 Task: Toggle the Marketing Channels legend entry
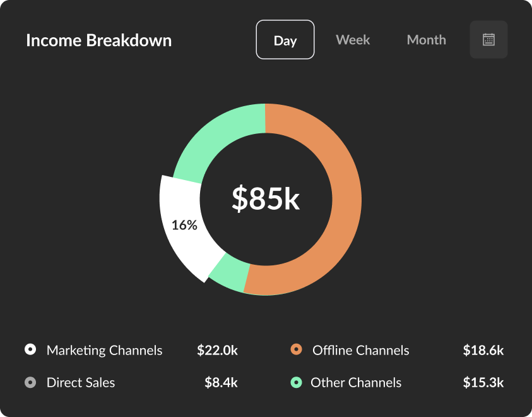[x=104, y=350]
